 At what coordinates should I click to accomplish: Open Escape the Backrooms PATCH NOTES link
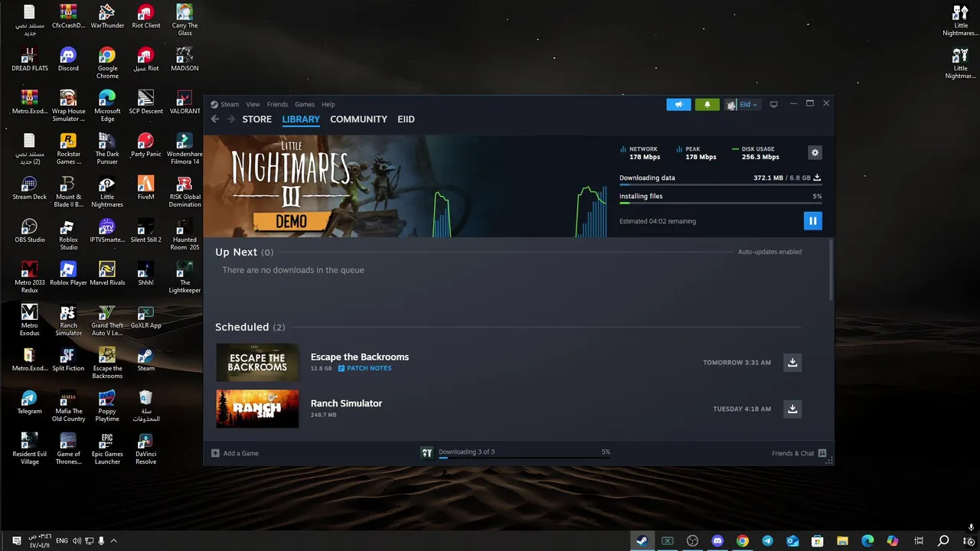pyautogui.click(x=365, y=368)
